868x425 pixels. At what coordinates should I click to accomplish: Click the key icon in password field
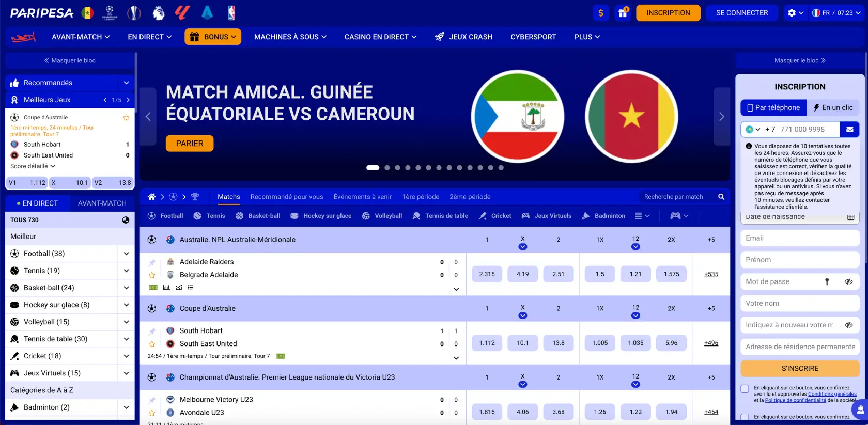pos(827,281)
